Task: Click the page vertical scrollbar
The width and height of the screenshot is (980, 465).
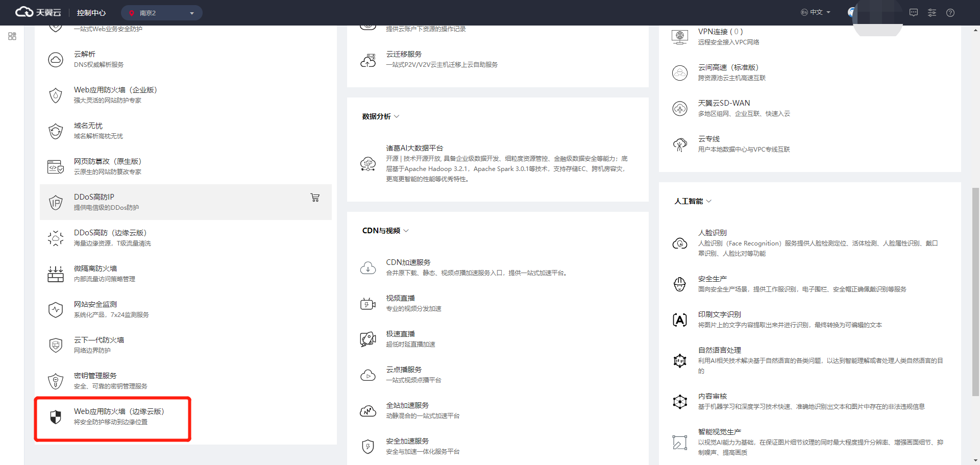Action: (975, 291)
